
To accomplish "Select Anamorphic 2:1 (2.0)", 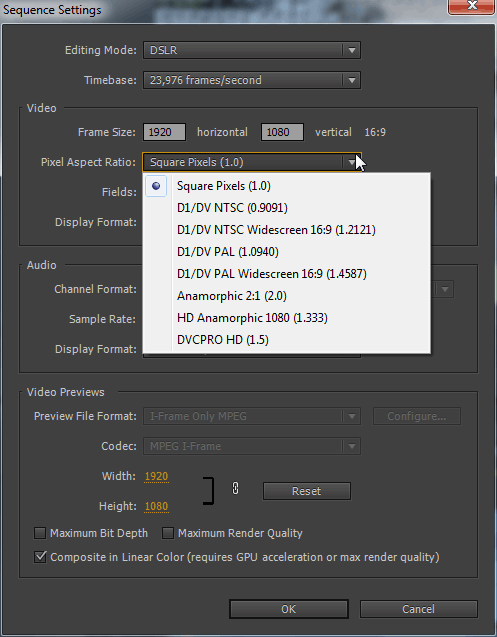I will click(x=286, y=296).
